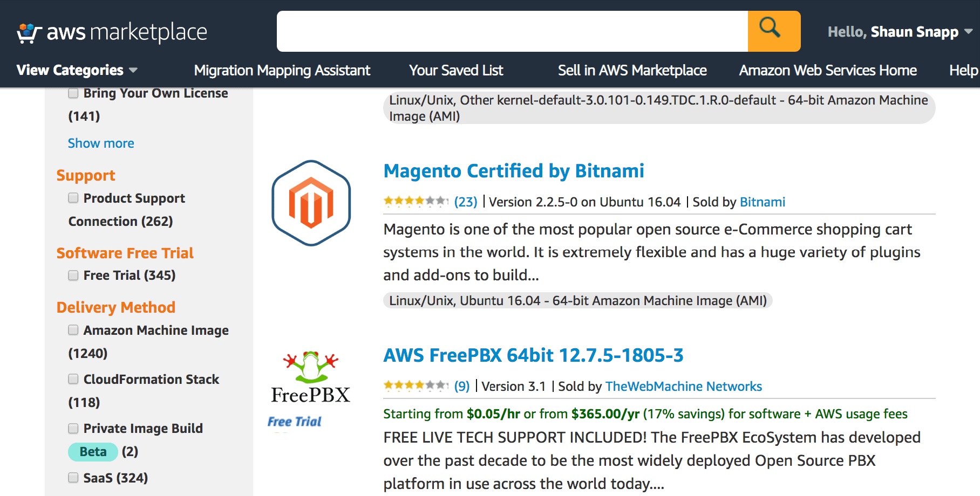The image size is (980, 496).
Task: Check the SaaS (324) filter
Action: (73, 478)
